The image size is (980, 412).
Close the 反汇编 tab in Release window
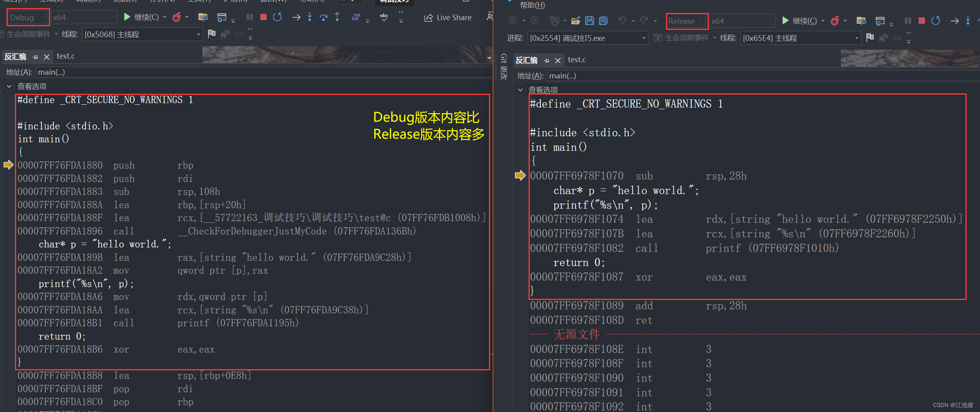point(558,61)
